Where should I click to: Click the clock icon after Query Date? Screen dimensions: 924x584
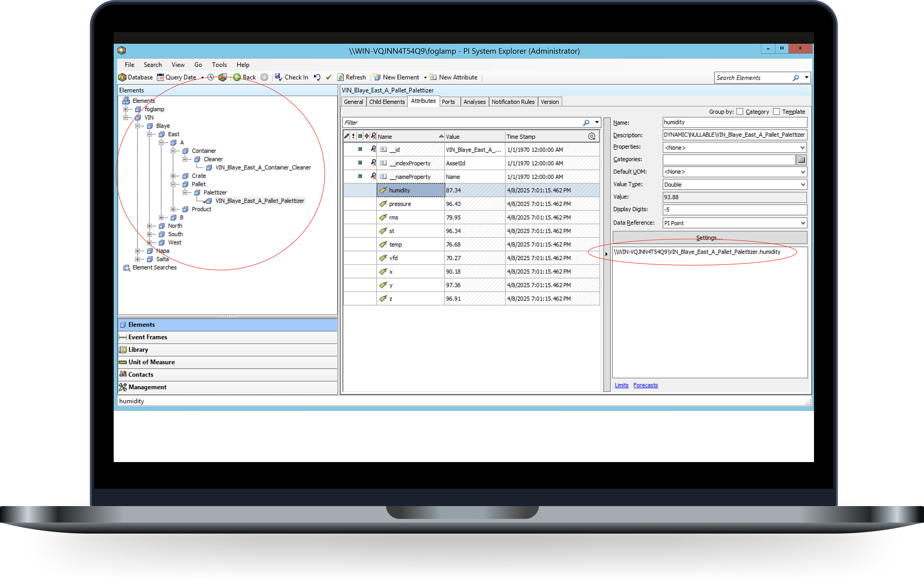click(x=211, y=77)
